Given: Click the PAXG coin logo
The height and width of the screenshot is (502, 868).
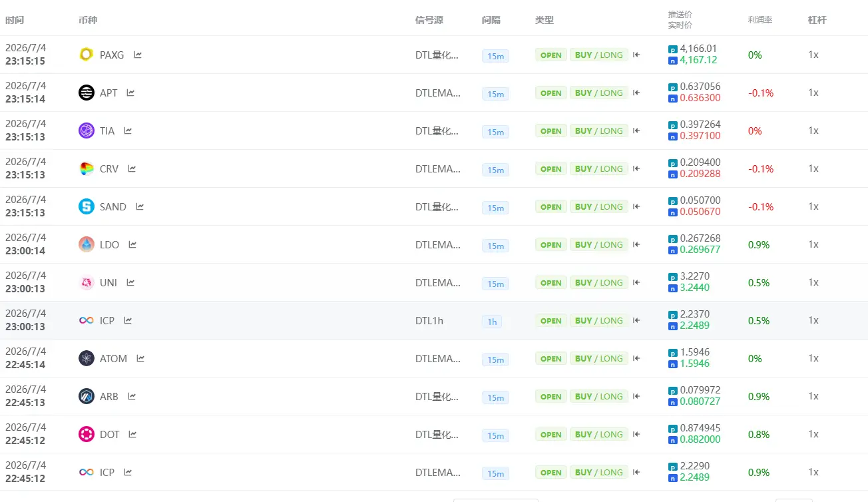Looking at the screenshot, I should coord(87,55).
